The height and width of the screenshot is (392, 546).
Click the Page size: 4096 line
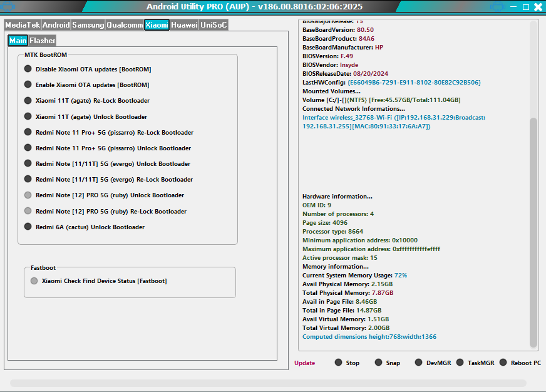click(324, 223)
